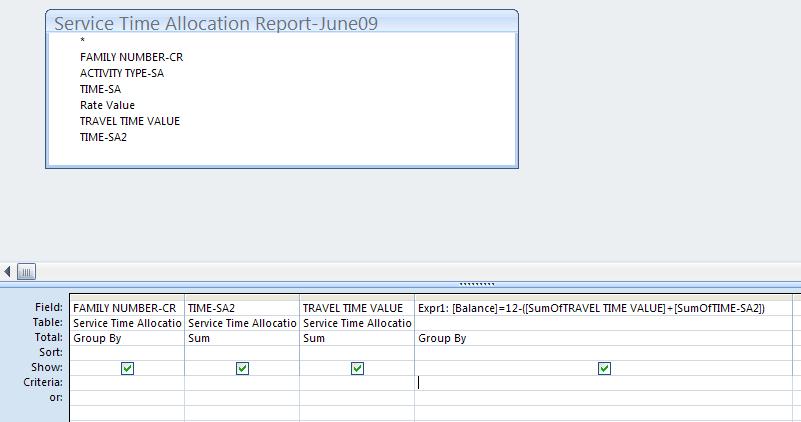Click the horizontal scrollbar thumb
The height and width of the screenshot is (422, 801).
point(27,271)
